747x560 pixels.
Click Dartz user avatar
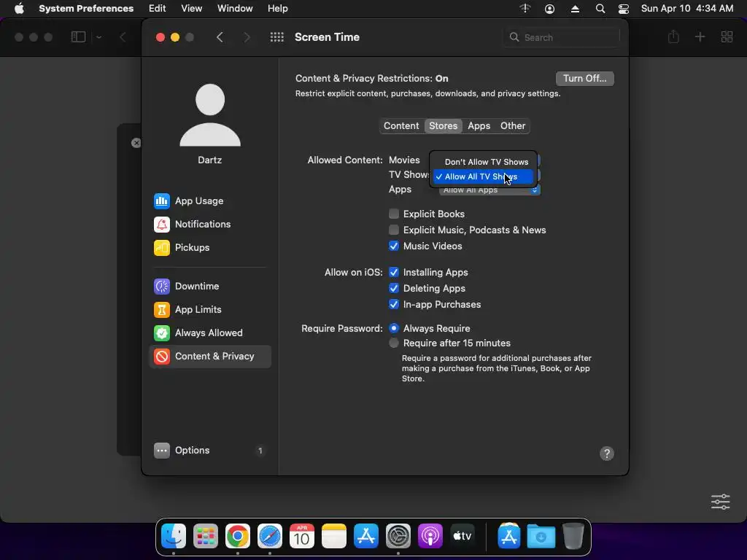point(210,115)
